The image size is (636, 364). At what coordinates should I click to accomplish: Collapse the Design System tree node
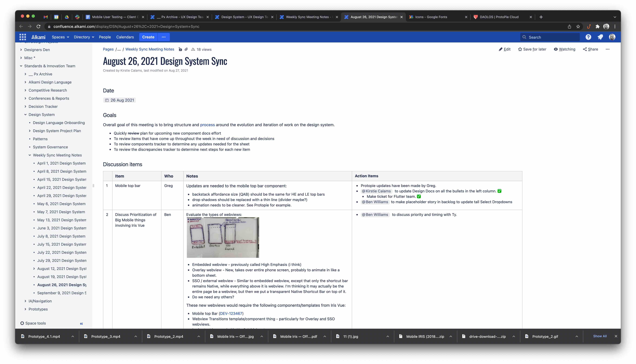click(x=25, y=114)
